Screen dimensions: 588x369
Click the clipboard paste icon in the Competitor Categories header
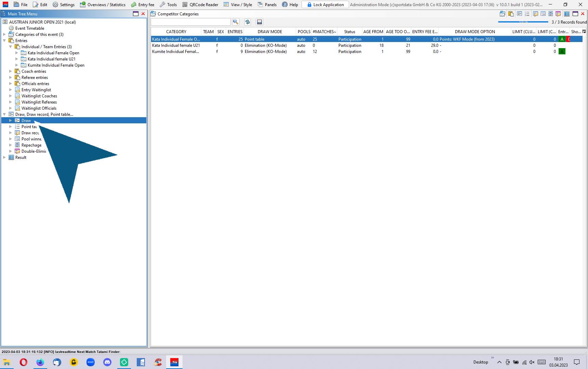pos(511,14)
